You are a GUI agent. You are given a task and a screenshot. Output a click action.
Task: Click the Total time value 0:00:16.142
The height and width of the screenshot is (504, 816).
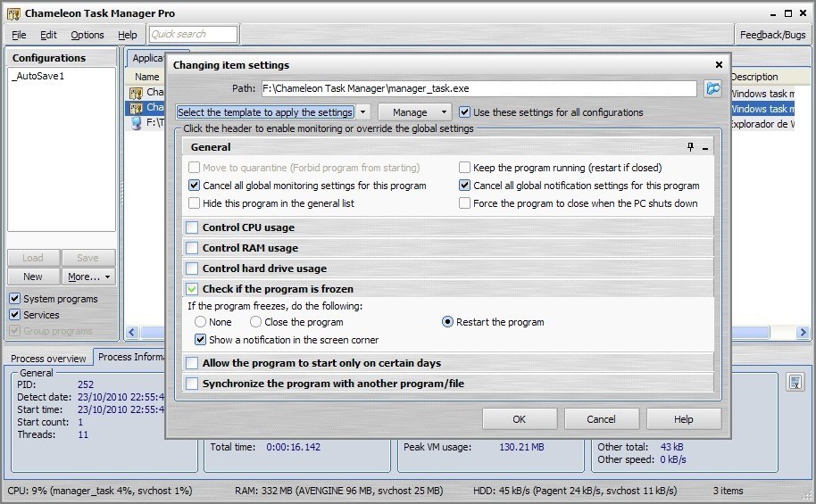294,447
